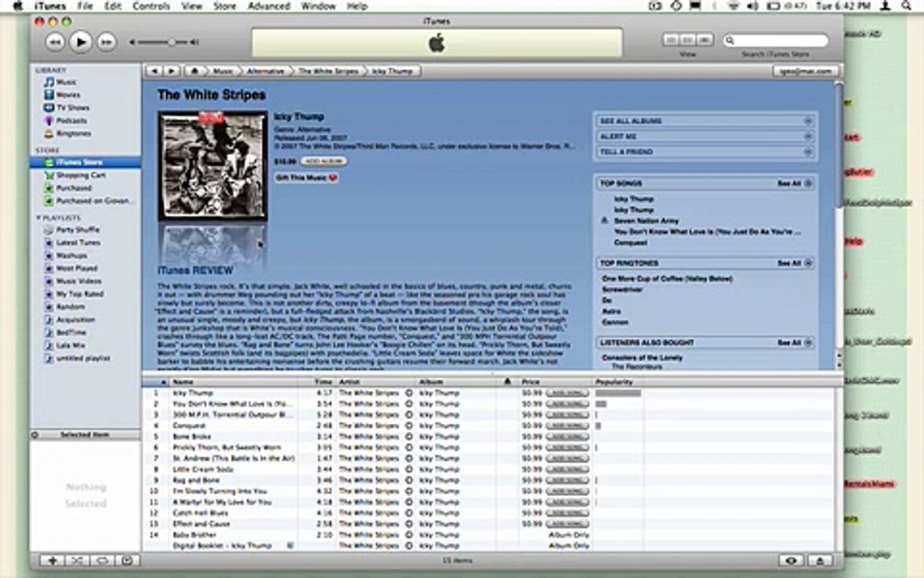Click Alert Me link
The height and width of the screenshot is (578, 924).
(x=705, y=136)
